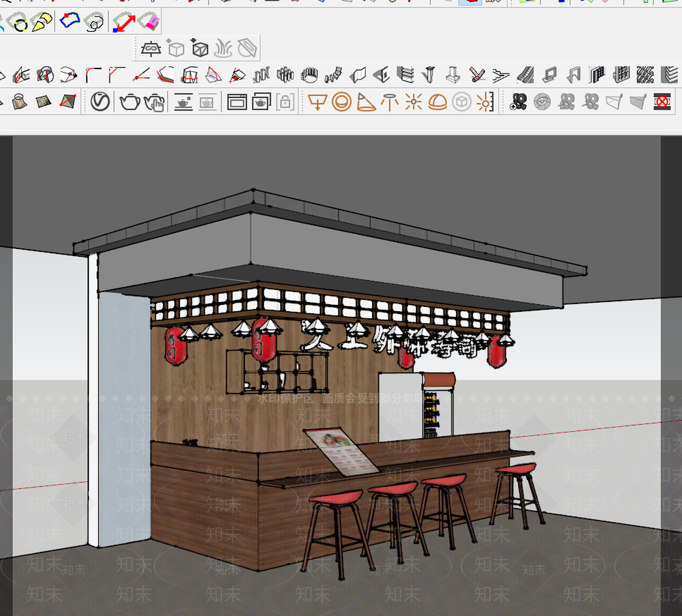Add a V-Ray omni light
This screenshot has height=616, width=682.
click(413, 102)
